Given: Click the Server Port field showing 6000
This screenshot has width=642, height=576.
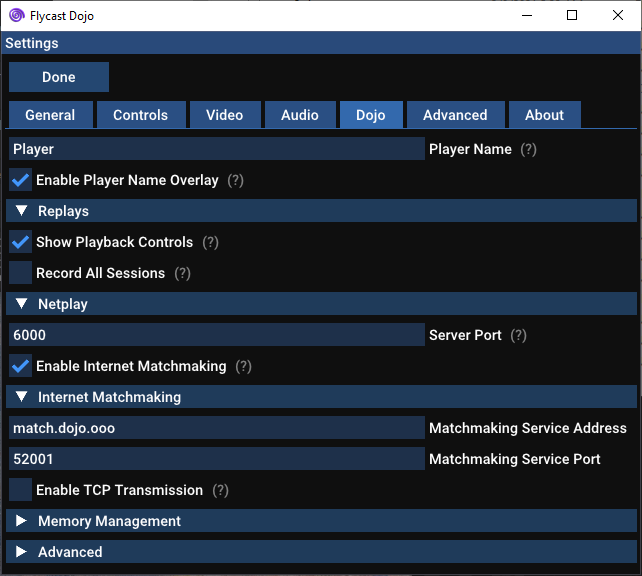Looking at the screenshot, I should coord(217,335).
